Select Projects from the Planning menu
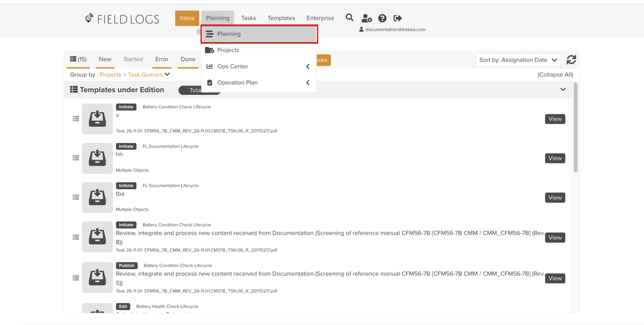 228,50
